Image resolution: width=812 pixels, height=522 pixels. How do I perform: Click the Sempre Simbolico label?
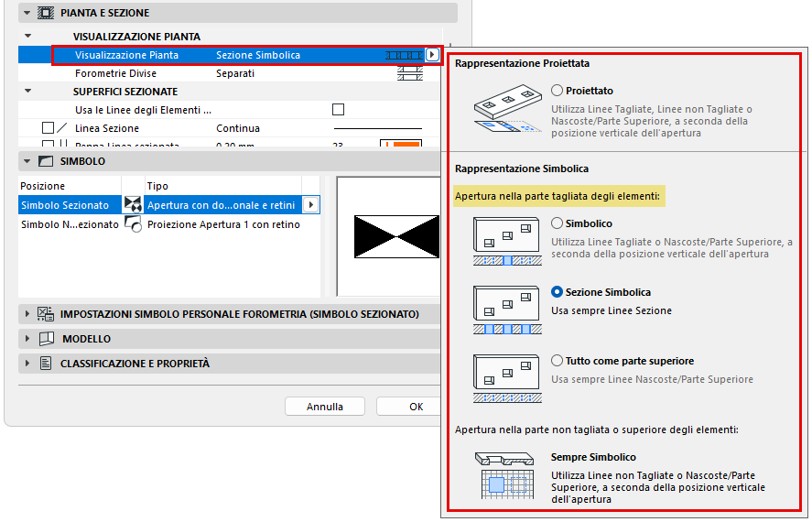593,457
